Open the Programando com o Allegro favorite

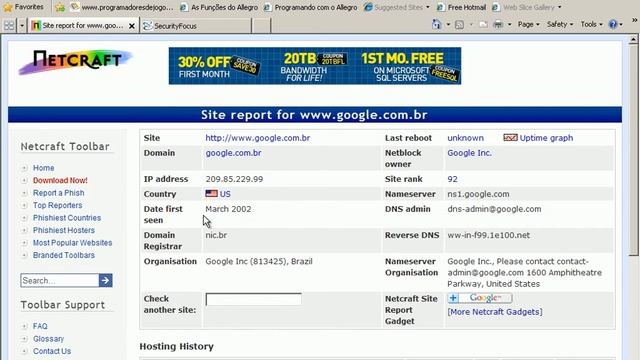[x=311, y=7]
